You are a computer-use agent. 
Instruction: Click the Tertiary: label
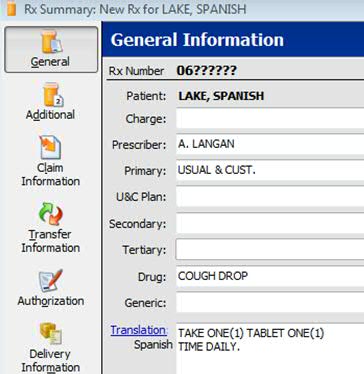144,250
